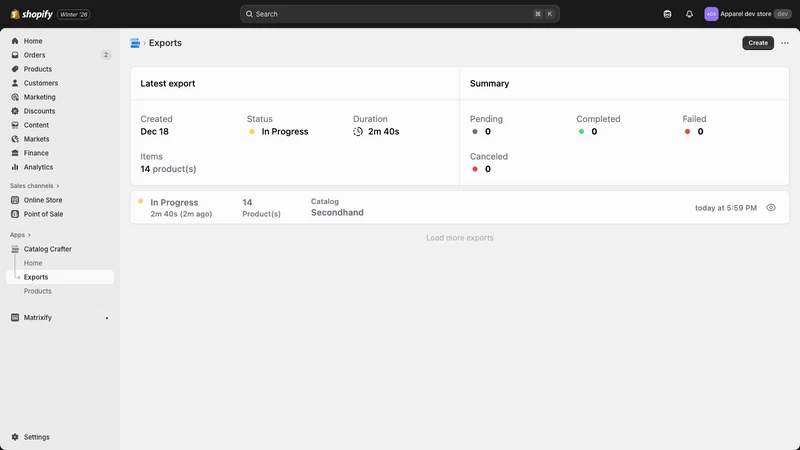Click the Dec 18 created date

[154, 132]
